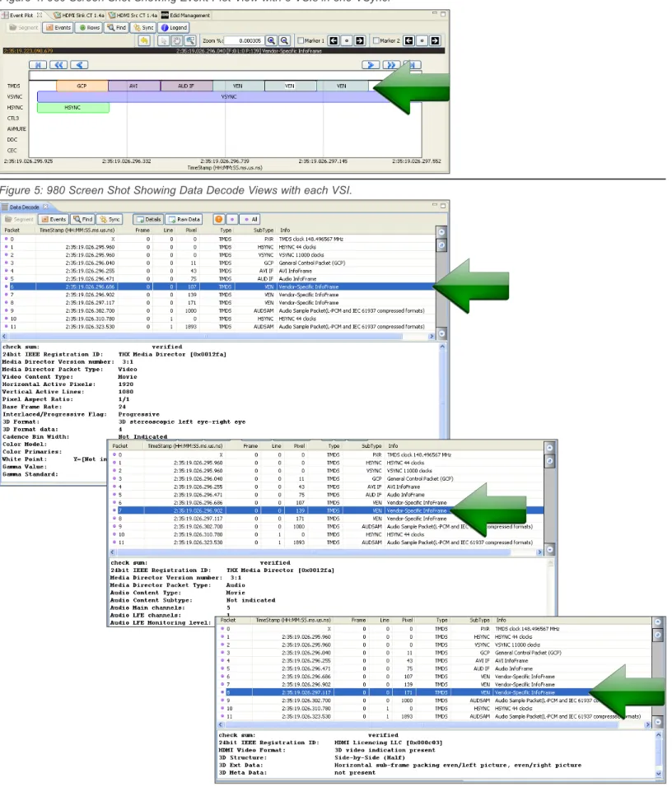Open the Legend in Event Plot

[x=174, y=28]
